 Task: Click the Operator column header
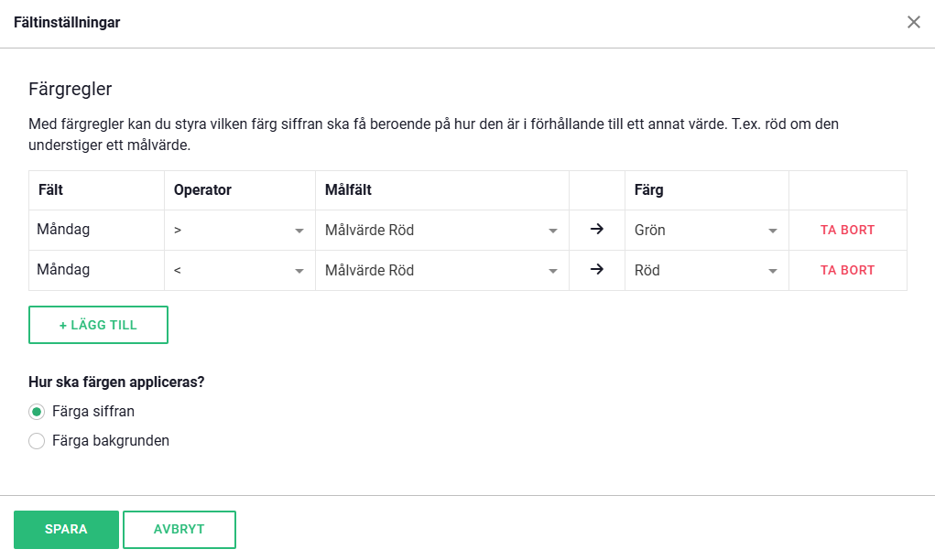click(202, 190)
